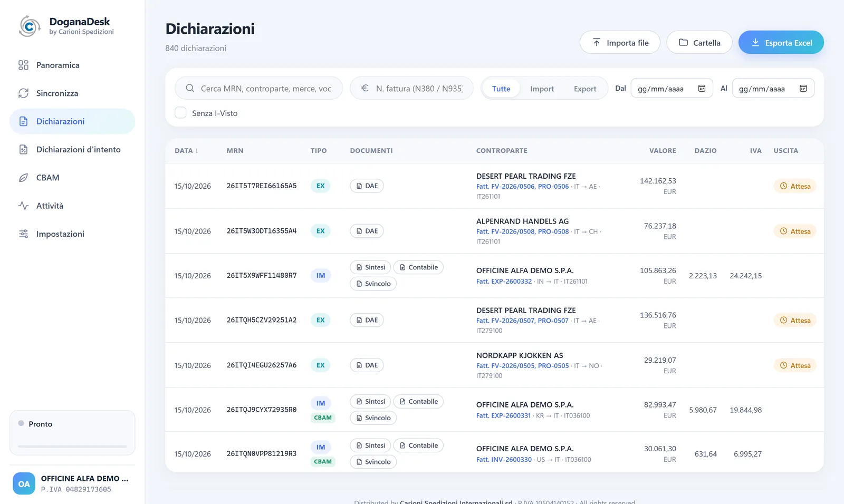Open the Al date calendar picker icon
The image size is (844, 504).
[x=803, y=89]
